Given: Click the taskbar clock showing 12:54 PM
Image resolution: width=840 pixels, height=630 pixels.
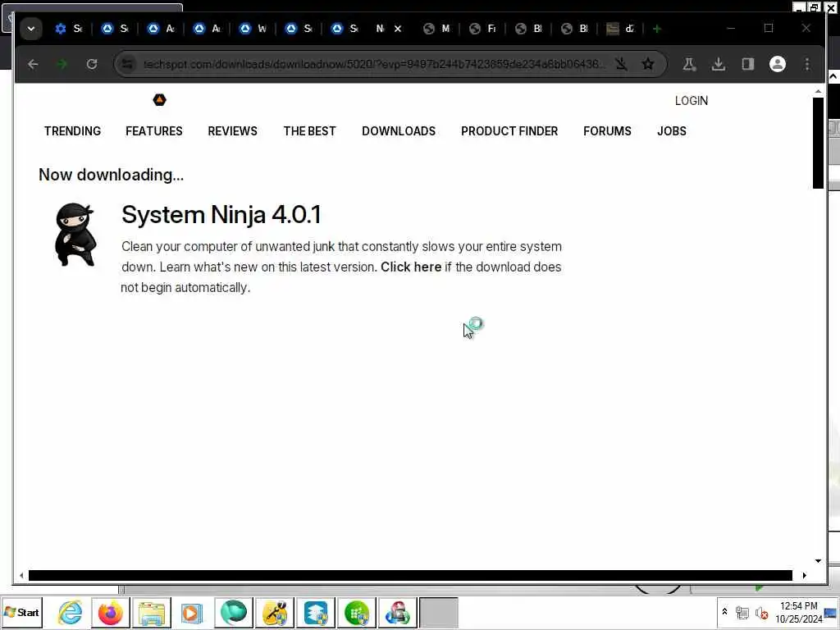Looking at the screenshot, I should [x=798, y=612].
